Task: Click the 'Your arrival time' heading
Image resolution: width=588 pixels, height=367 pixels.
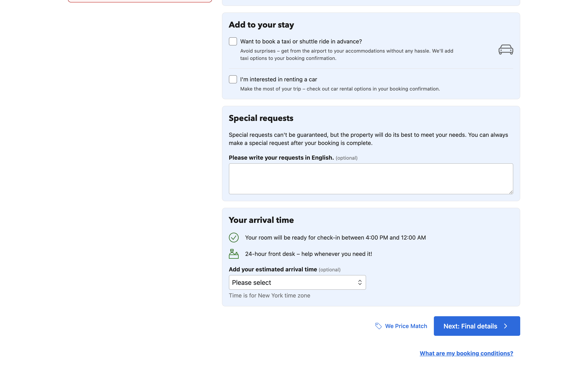Action: point(261,220)
